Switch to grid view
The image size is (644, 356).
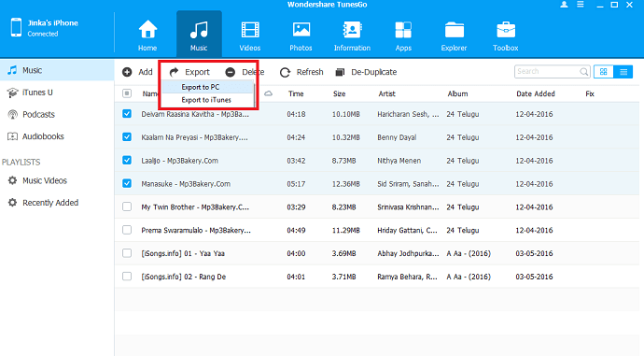click(x=603, y=72)
